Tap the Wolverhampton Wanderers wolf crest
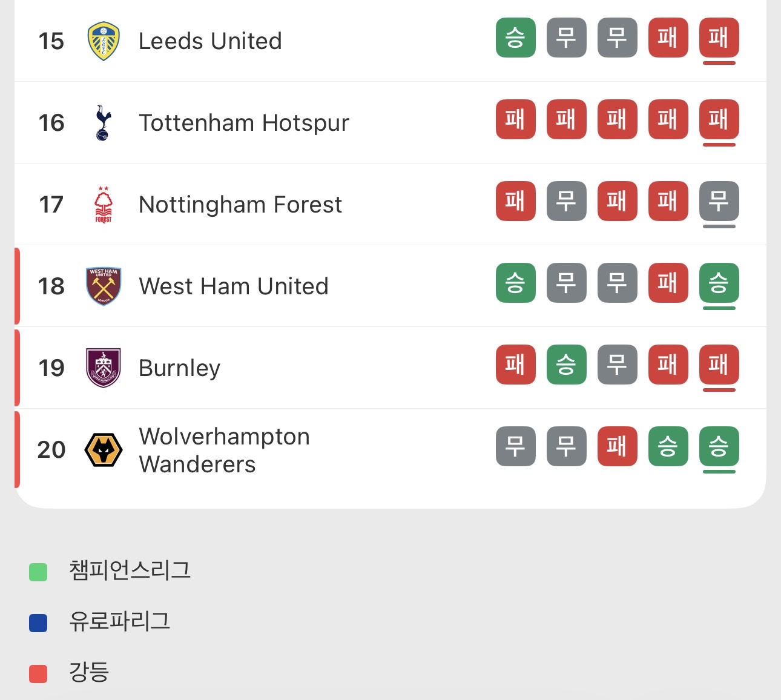Viewport: 781px width, 700px height. click(x=104, y=450)
